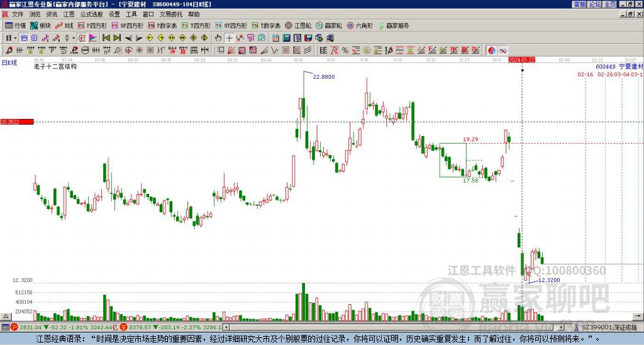Viewport: 644px width, 345px height.
Task: Click the 600449 宁夏建材 stock label
Action: 619,67
